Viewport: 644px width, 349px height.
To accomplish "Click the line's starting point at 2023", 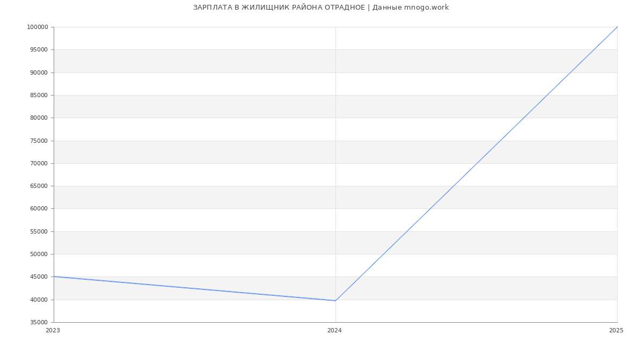I will point(54,277).
